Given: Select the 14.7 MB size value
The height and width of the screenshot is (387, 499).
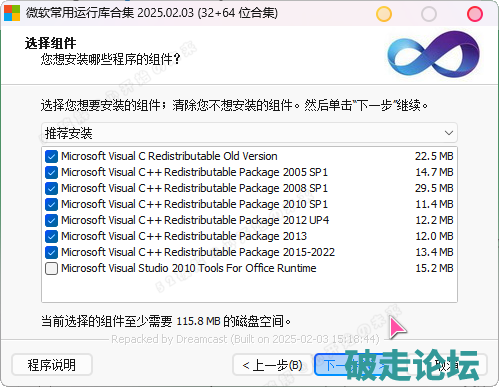Looking at the screenshot, I should click(434, 172).
